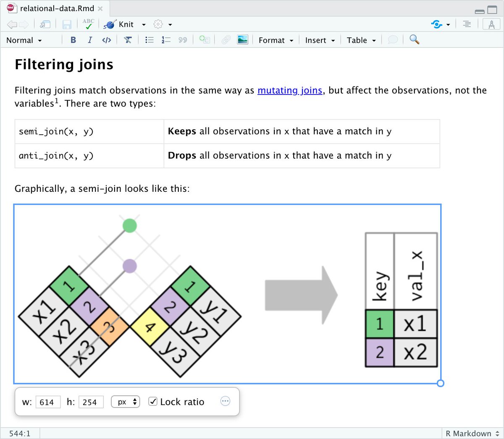Toggle italic formatting
Image resolution: width=504 pixels, height=439 pixels.
pos(89,40)
